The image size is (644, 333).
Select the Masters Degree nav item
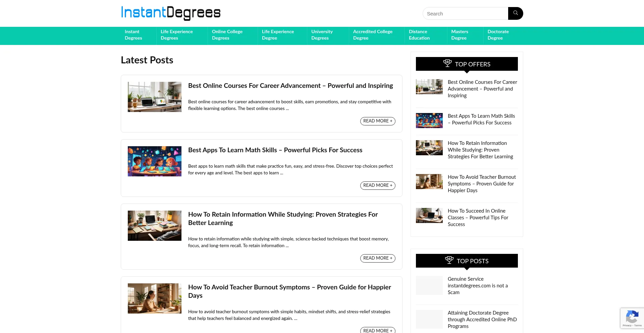(x=460, y=35)
